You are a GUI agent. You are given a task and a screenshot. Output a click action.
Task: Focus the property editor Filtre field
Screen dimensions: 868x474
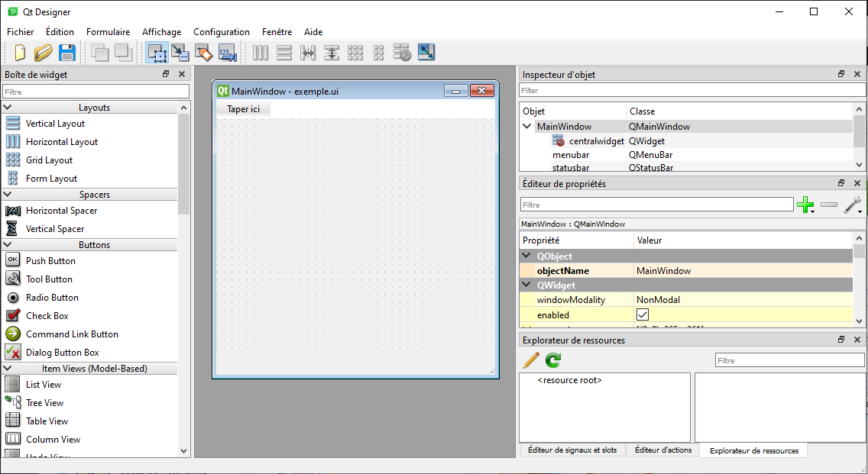tap(656, 205)
